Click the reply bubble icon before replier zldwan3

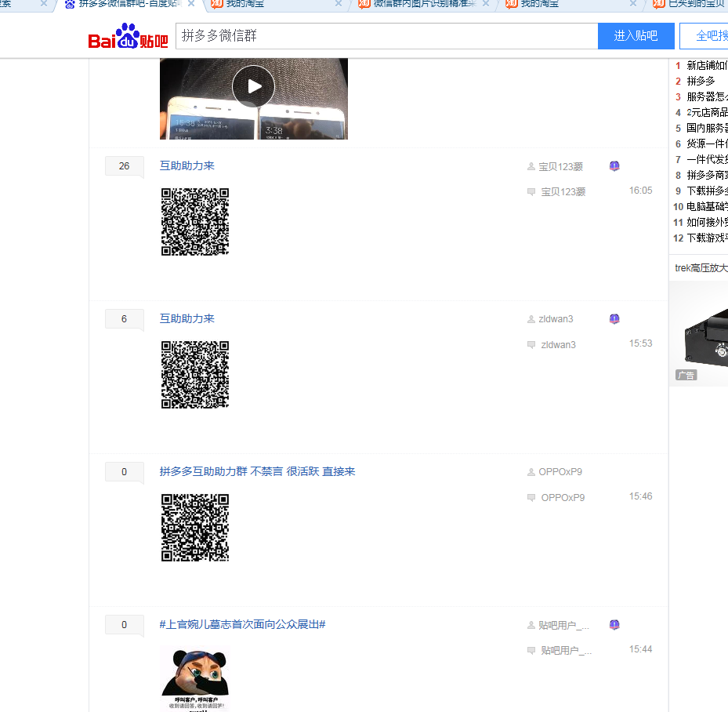(531, 344)
